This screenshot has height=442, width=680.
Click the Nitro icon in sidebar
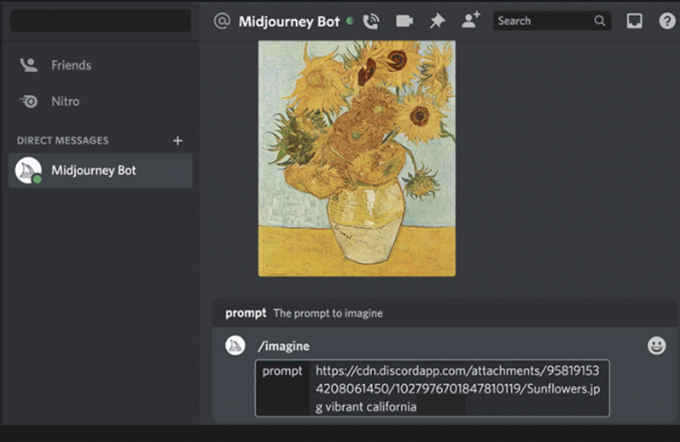coord(29,101)
